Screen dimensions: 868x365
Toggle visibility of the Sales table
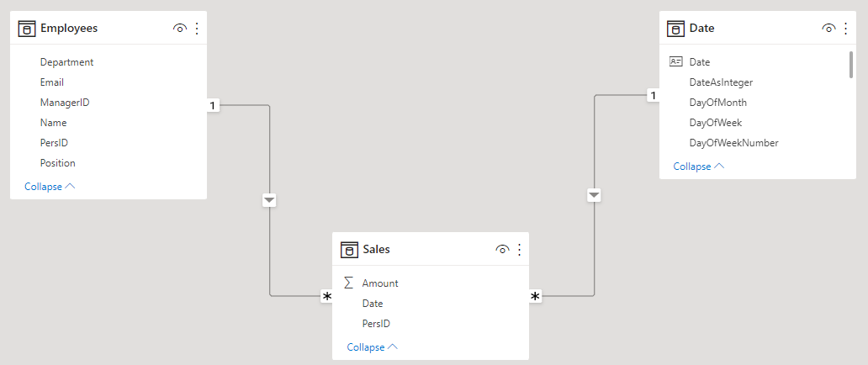tap(502, 250)
